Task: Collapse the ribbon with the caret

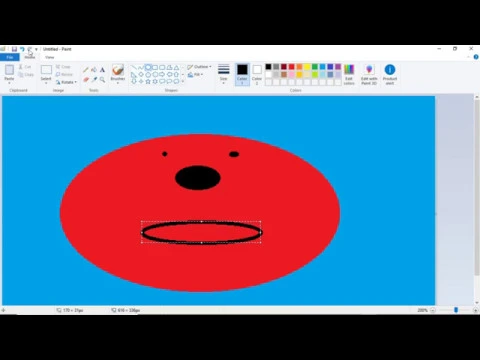Action: tap(469, 57)
